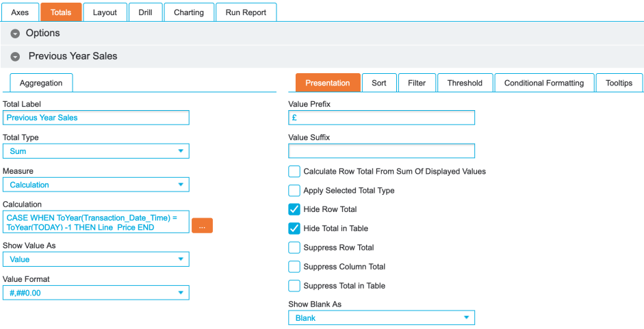This screenshot has width=644, height=329.
Task: Open the Charting tab
Action: point(188,12)
